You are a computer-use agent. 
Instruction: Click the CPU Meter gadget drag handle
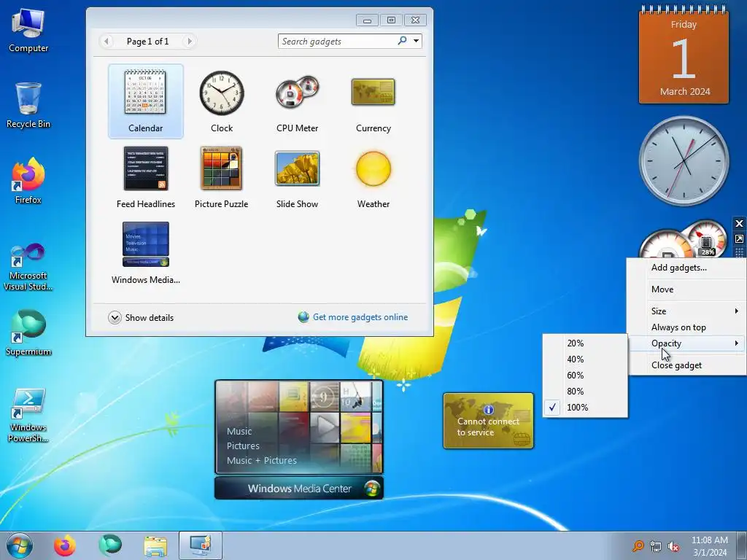pyautogui.click(x=739, y=252)
